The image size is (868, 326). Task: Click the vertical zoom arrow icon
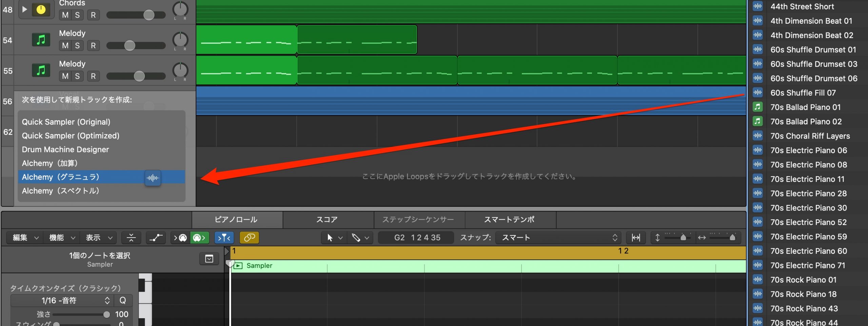click(657, 238)
